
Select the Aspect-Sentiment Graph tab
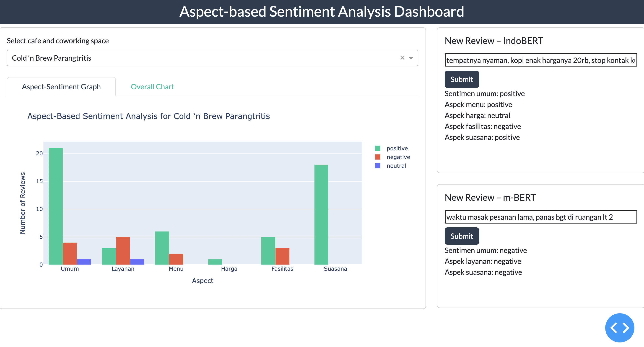coord(61,87)
